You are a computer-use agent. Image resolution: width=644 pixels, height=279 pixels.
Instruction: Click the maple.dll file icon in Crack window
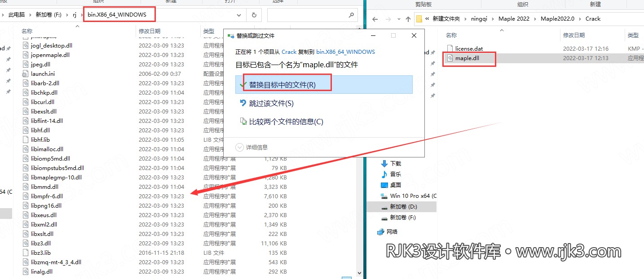coord(450,58)
